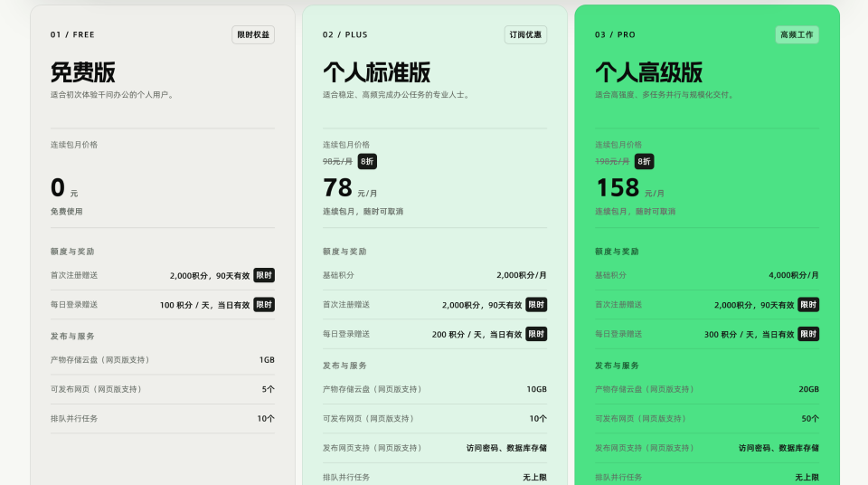This screenshot has width=868, height=485.
Task: Click 访问密码、数据库存储 on the Pro card
Action: [778, 448]
